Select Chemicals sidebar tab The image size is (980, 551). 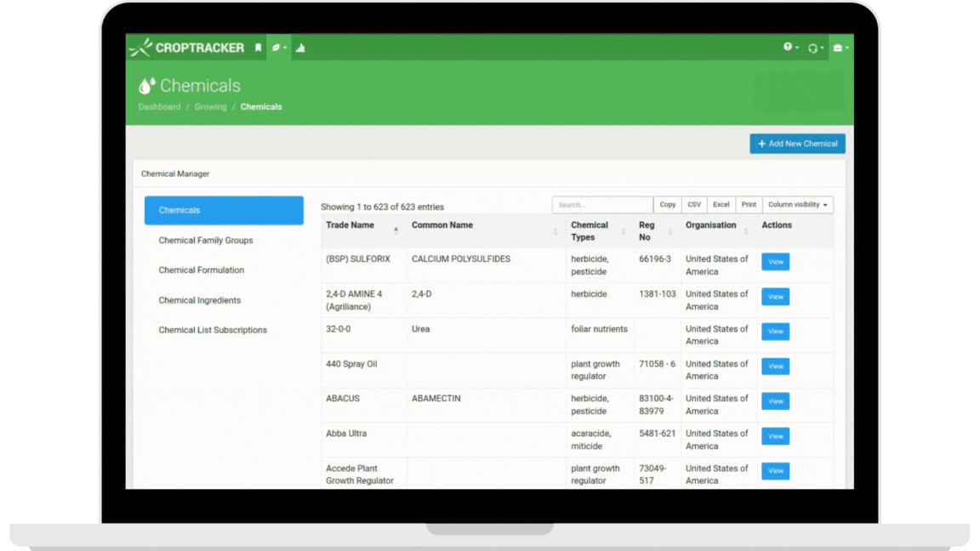click(x=224, y=211)
